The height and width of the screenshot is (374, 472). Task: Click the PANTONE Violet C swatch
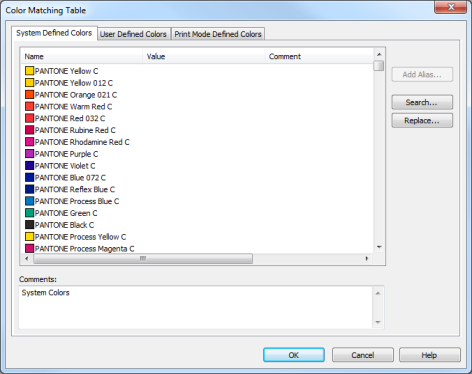(x=30, y=166)
